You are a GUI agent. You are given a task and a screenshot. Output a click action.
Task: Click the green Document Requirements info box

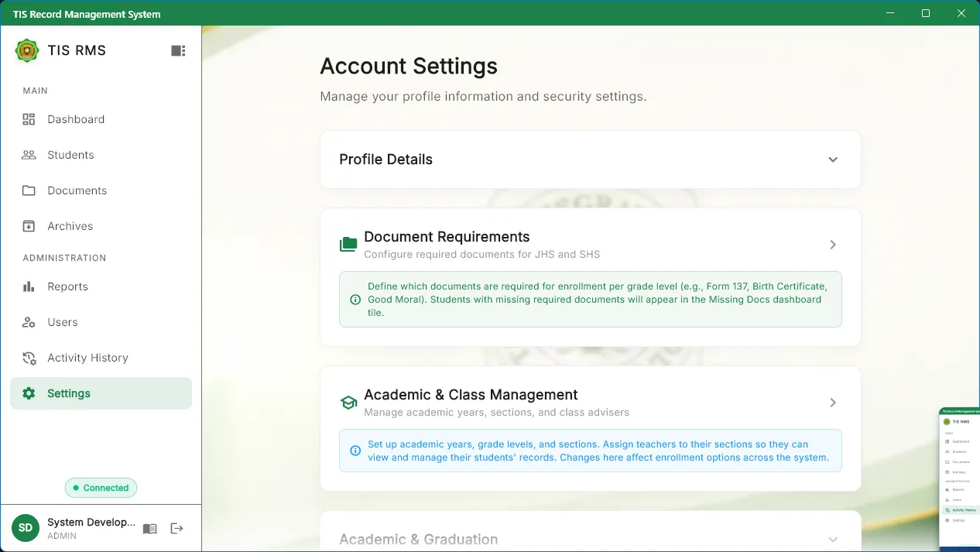pyautogui.click(x=591, y=300)
